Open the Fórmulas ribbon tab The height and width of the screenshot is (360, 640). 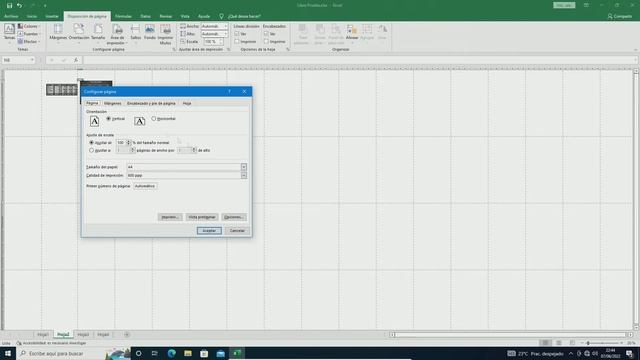click(123, 16)
